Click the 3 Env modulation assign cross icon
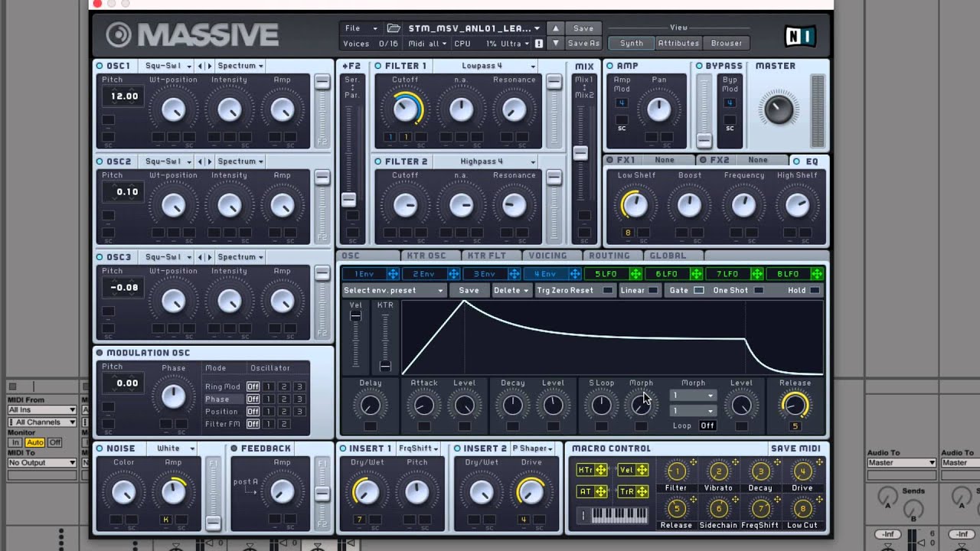This screenshot has height=551, width=980. 514,274
